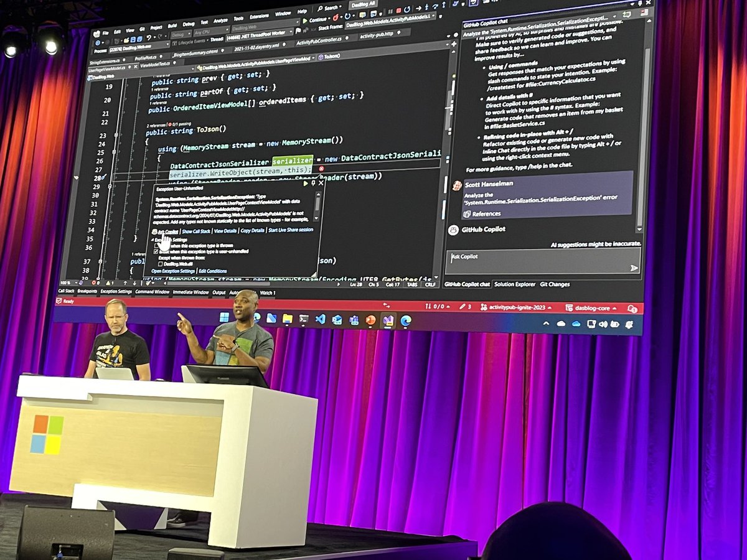Click the View Details link
747x560 pixels.
point(225,230)
